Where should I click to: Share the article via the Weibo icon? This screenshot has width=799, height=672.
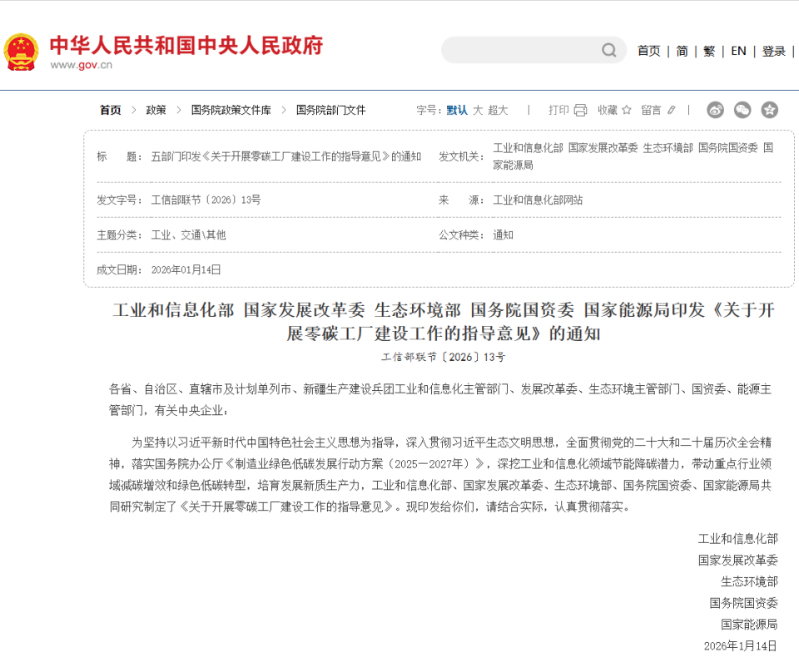pos(715,109)
